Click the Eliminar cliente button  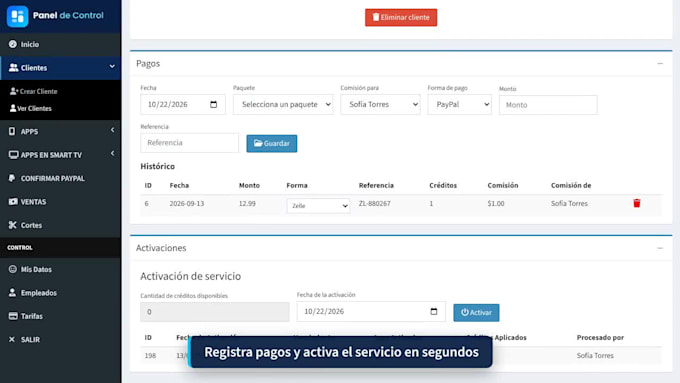[x=401, y=17]
